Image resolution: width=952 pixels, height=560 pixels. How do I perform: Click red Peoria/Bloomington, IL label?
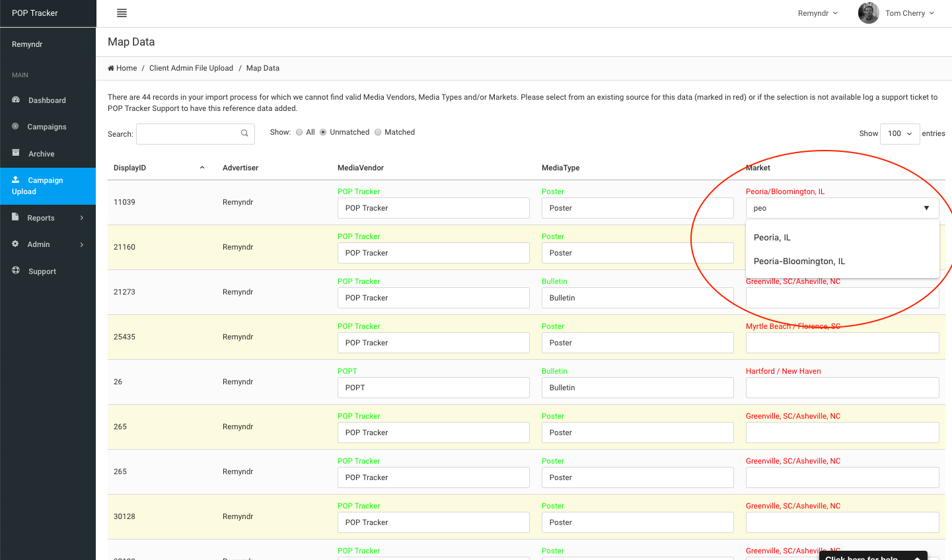pyautogui.click(x=785, y=192)
